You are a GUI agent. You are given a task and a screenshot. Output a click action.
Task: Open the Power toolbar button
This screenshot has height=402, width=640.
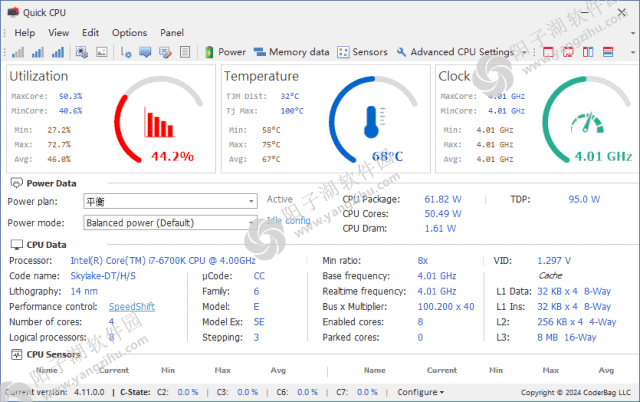click(225, 52)
